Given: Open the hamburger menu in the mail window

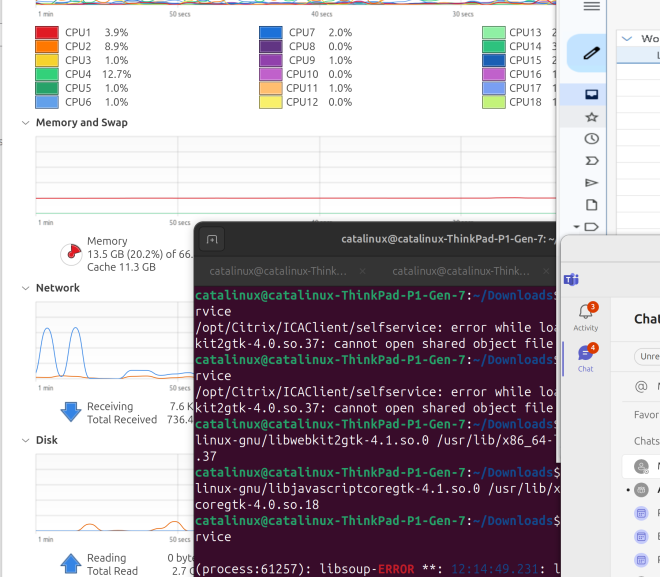Looking at the screenshot, I should coord(591,6).
